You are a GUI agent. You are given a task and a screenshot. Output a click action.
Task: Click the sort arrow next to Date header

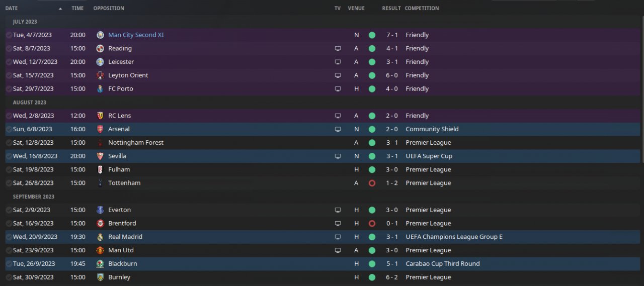[x=60, y=9]
